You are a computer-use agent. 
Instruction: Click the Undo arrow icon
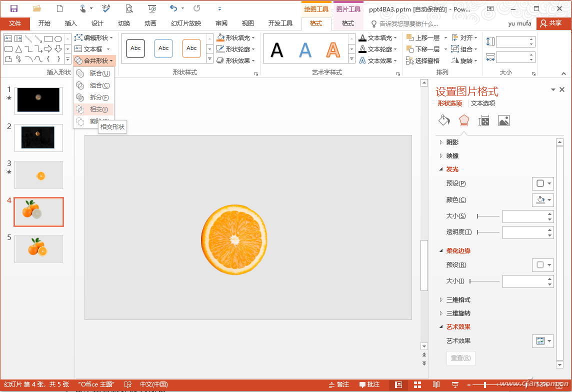pyautogui.click(x=173, y=8)
